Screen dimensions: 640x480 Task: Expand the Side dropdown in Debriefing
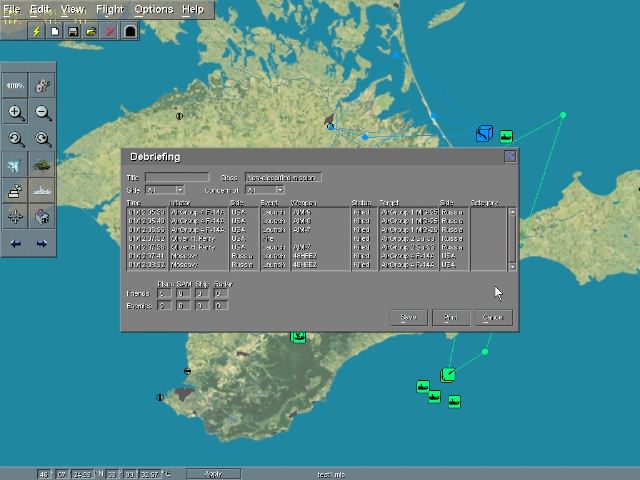click(x=180, y=190)
